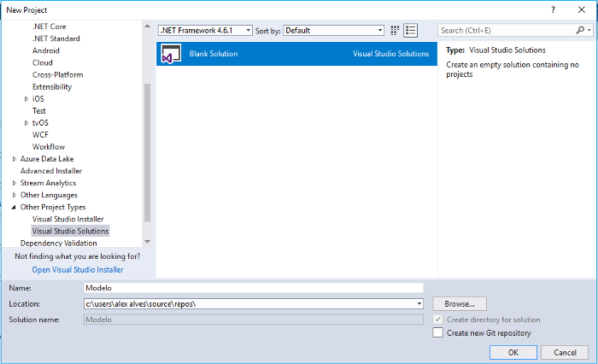Switch to medium icons list view
Image resolution: width=598 pixels, height=364 pixels.
click(x=411, y=31)
